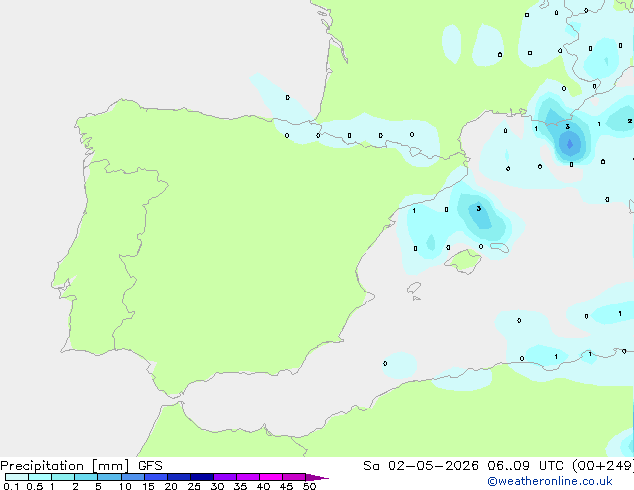This screenshot has width=634, height=490.
Task: Choose the purple 30–35 mm legend swatch
Action: point(225,477)
